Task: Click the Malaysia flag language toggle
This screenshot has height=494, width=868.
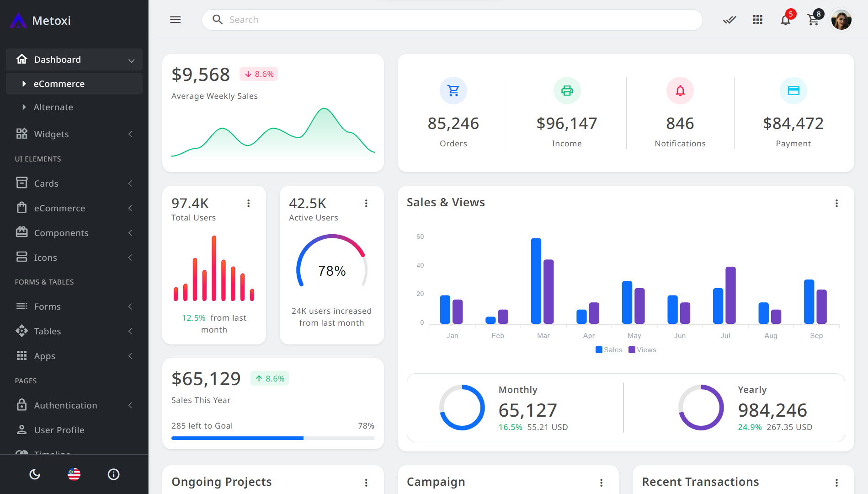Action: tap(74, 474)
